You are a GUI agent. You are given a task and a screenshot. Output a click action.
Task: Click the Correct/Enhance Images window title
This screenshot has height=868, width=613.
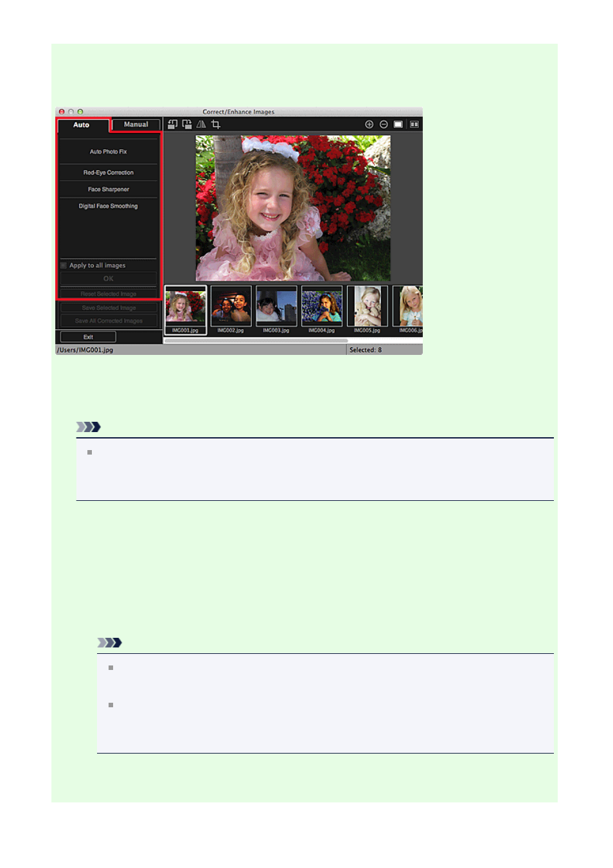(238, 112)
